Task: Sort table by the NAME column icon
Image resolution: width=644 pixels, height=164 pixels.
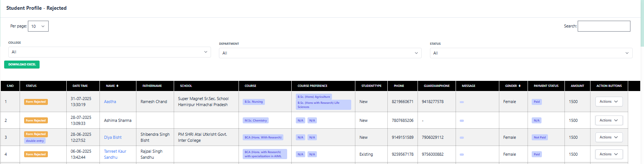Action: (x=117, y=86)
